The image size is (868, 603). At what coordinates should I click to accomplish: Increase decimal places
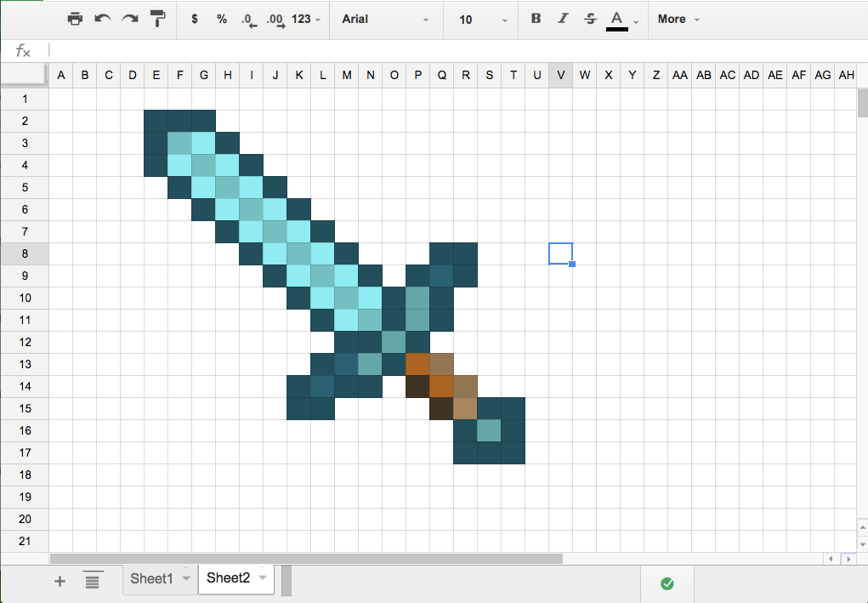tap(275, 19)
